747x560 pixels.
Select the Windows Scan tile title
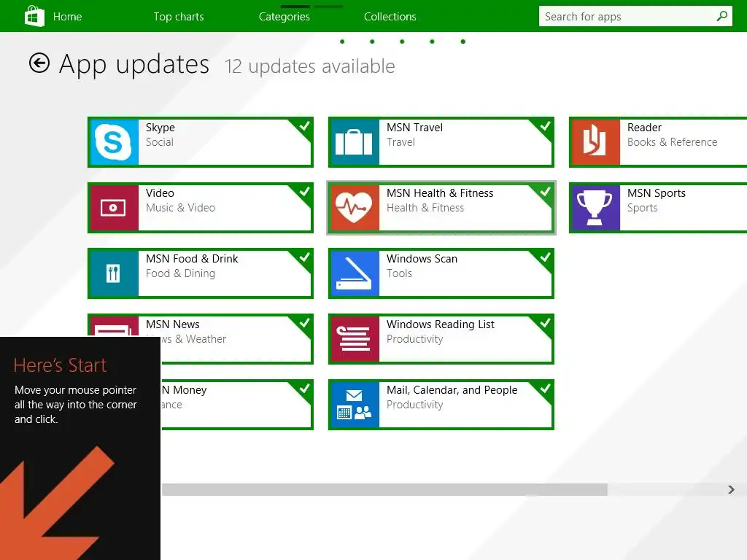(x=422, y=259)
